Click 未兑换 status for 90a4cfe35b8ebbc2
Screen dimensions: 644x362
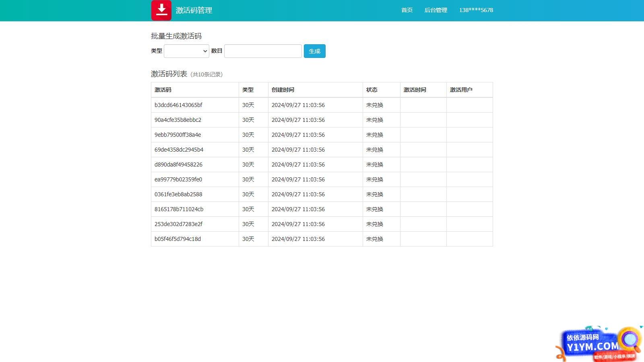click(x=375, y=120)
